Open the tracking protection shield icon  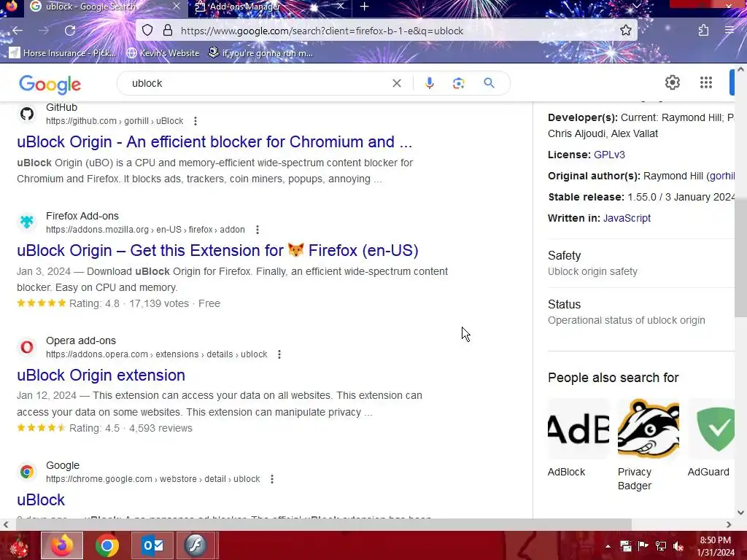(147, 31)
